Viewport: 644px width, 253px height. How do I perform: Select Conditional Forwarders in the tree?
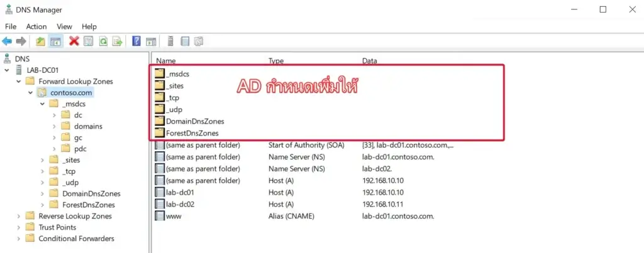[x=76, y=239]
